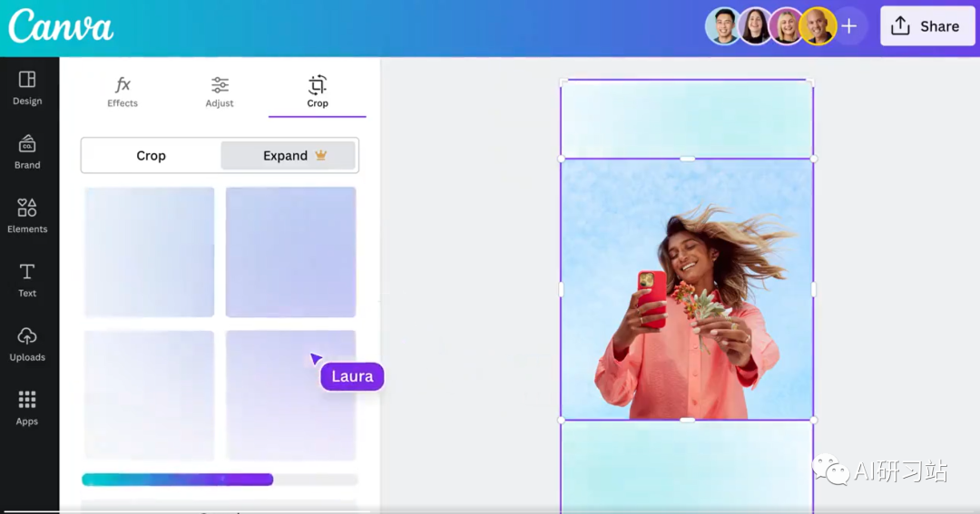The image size is (980, 514).
Task: Open the Text sidebar panel
Action: tap(27, 280)
